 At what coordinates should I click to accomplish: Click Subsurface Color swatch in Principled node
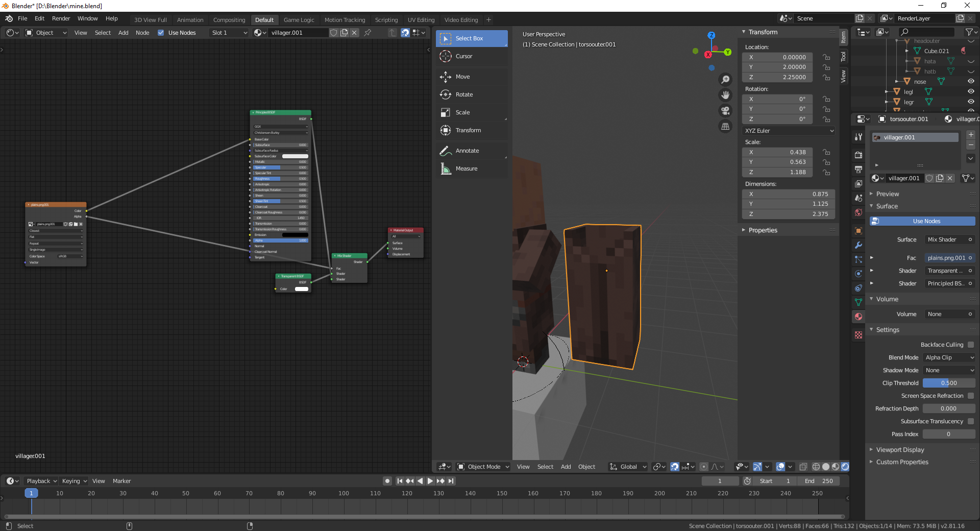(295, 156)
